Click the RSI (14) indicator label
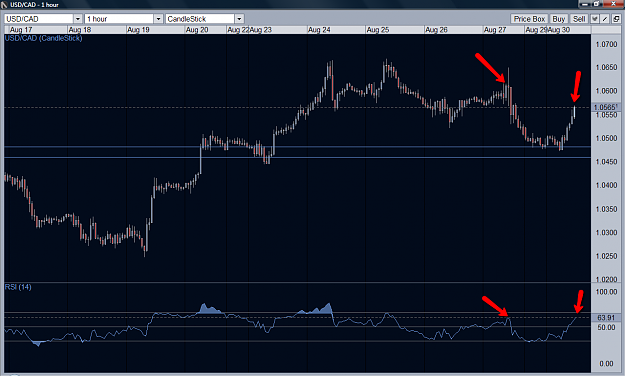This screenshot has height=376, width=625. [18, 287]
